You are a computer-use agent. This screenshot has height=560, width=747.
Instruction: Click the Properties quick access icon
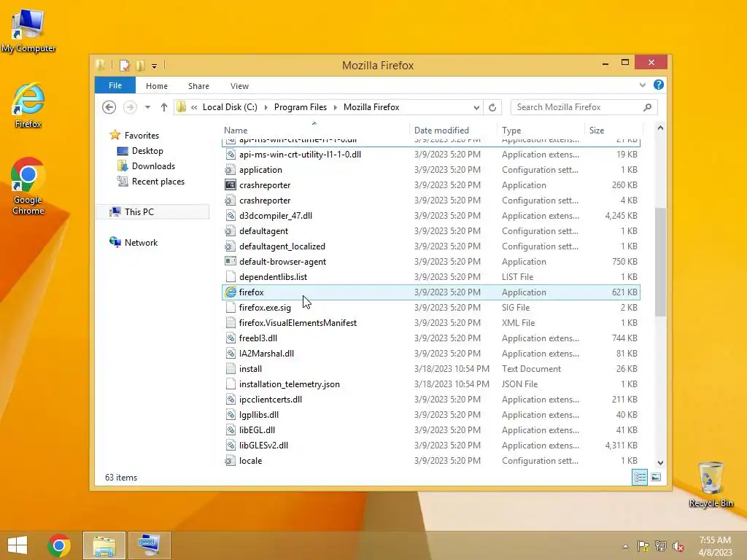coord(124,66)
